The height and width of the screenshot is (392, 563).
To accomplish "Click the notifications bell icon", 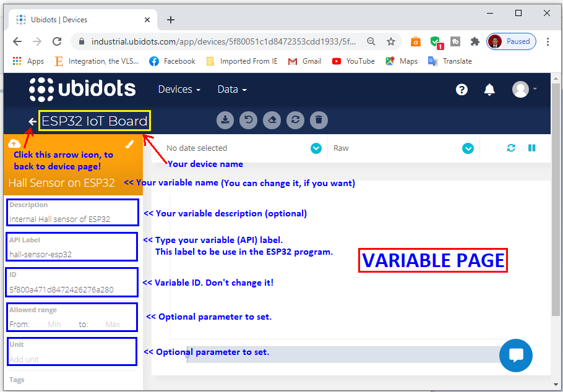I will tap(489, 89).
